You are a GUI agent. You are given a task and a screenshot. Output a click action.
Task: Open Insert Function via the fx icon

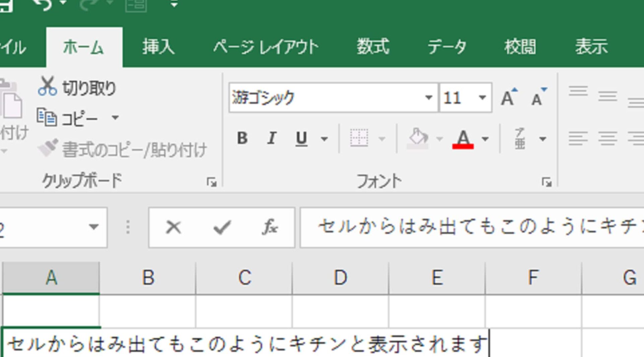[270, 227]
